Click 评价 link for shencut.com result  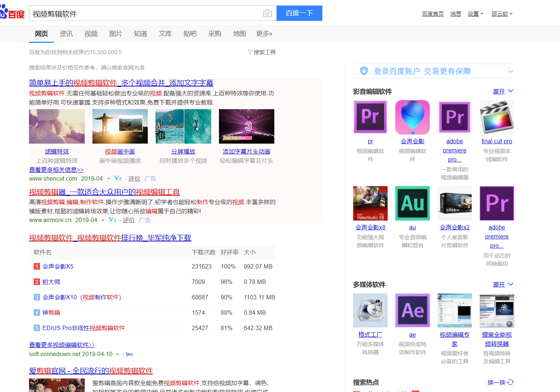(x=134, y=179)
